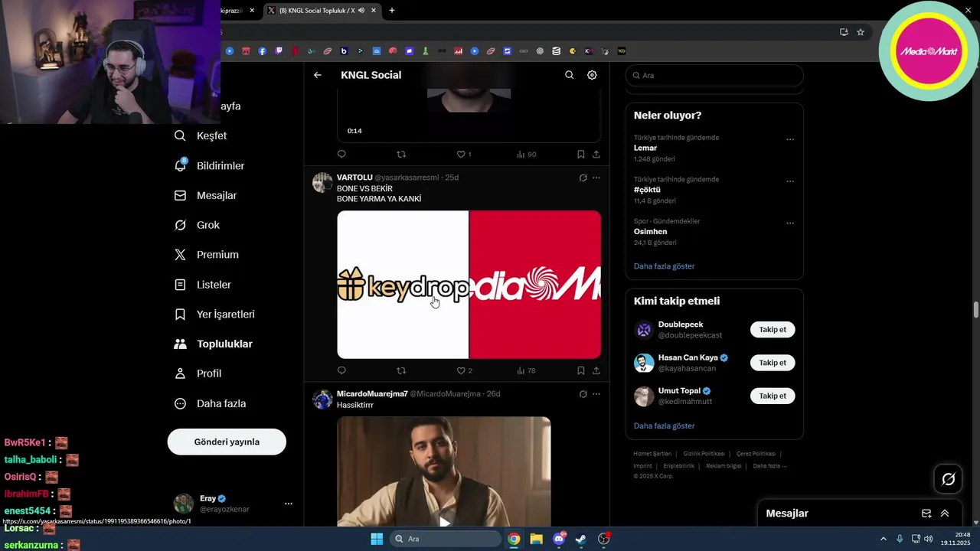Open Grok icon on MicardoMuarejma7 post
980x551 pixels.
(x=583, y=394)
